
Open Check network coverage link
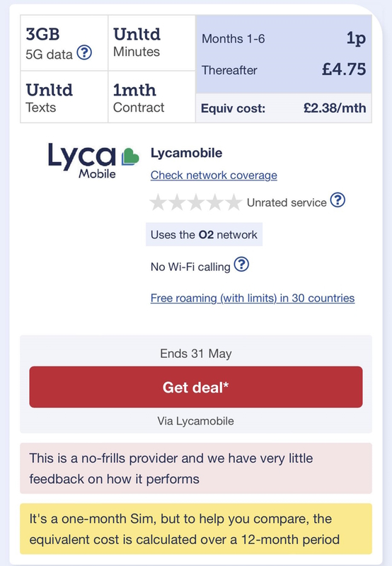pos(214,175)
